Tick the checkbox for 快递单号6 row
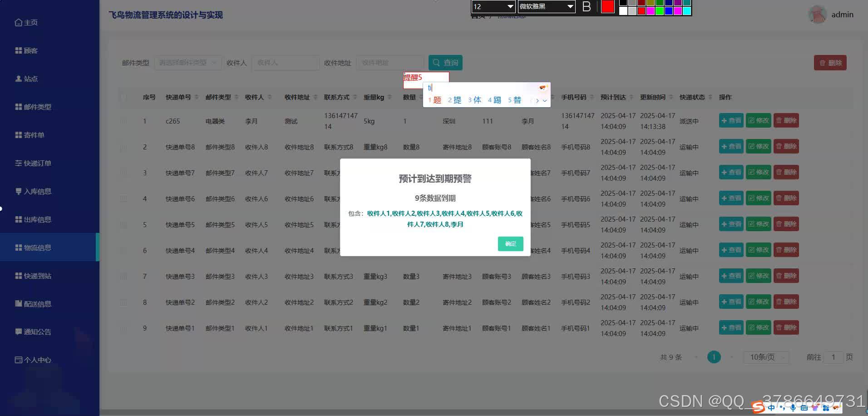The width and height of the screenshot is (868, 416). [x=123, y=199]
